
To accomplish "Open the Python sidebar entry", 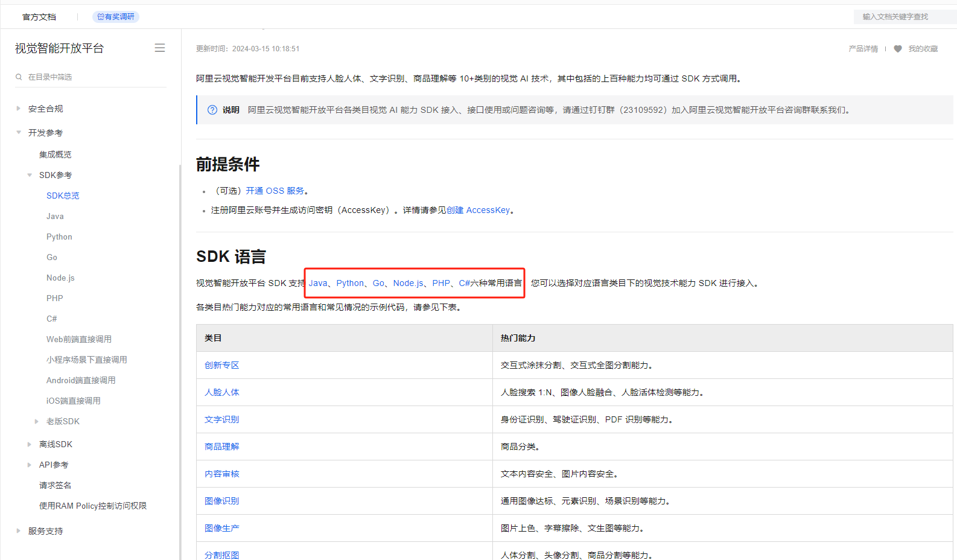I will point(59,237).
